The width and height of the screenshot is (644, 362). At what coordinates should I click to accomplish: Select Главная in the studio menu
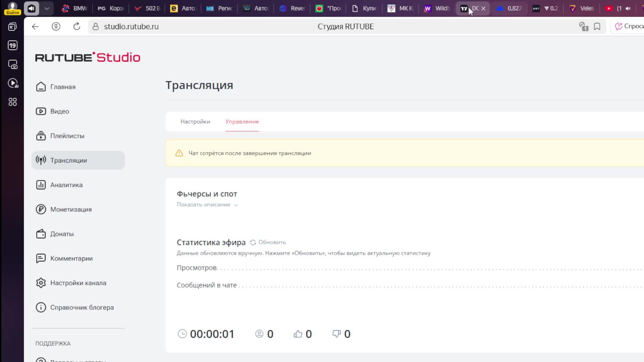click(x=63, y=86)
